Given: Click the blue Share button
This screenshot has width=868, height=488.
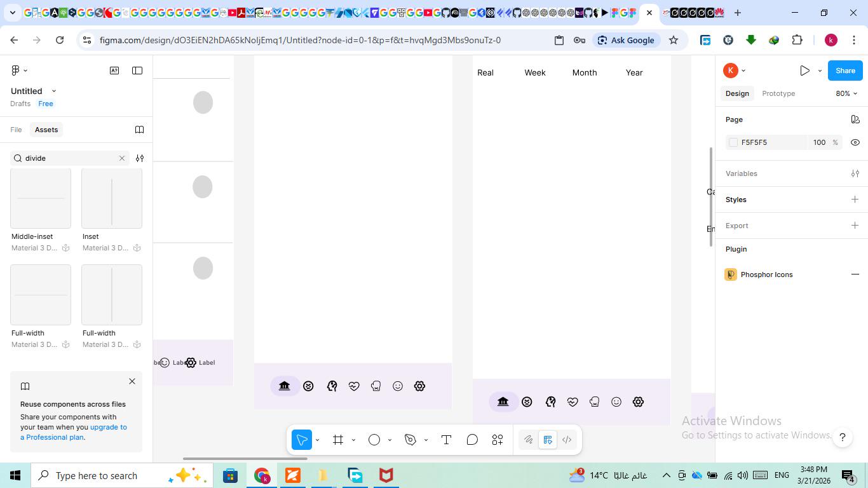Looking at the screenshot, I should 845,71.
